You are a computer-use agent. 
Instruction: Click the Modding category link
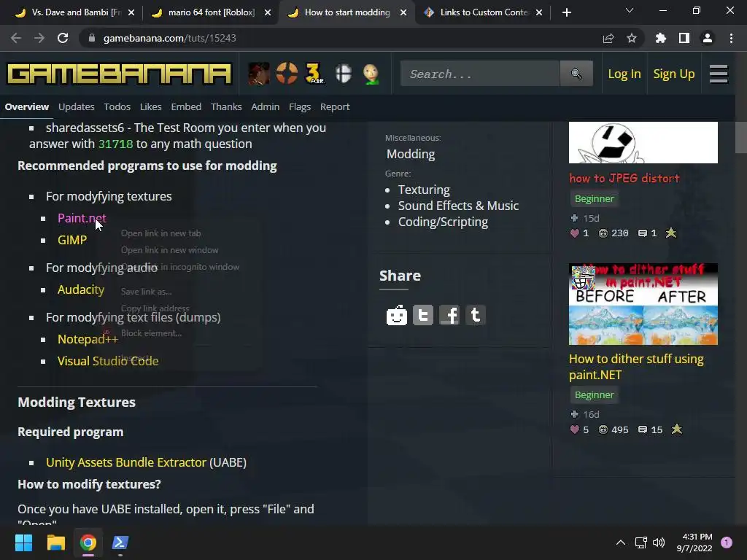411,154
